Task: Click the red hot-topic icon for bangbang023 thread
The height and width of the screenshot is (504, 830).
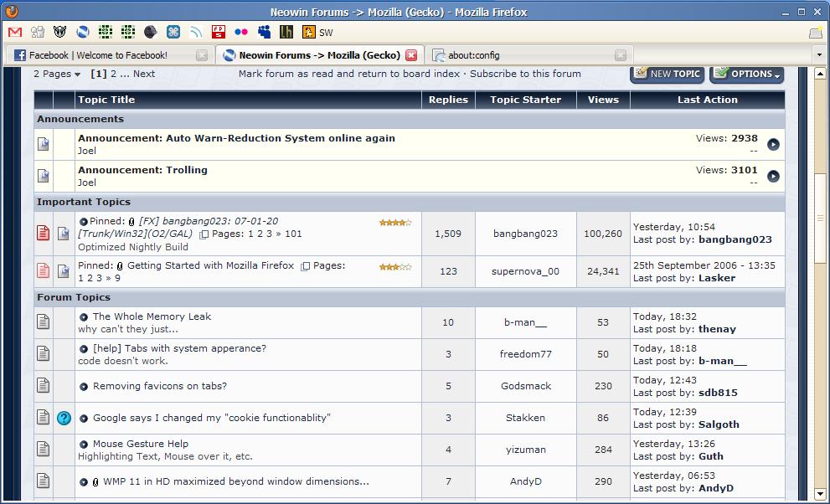Action: pyautogui.click(x=44, y=234)
